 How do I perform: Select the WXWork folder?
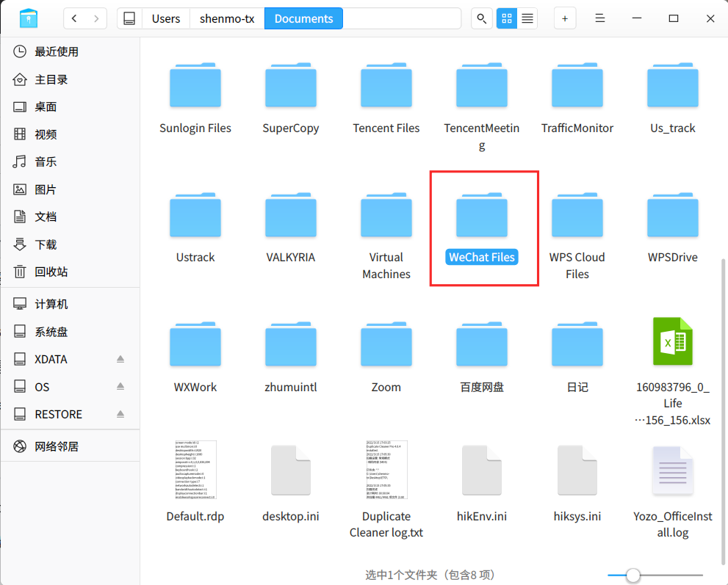195,357
